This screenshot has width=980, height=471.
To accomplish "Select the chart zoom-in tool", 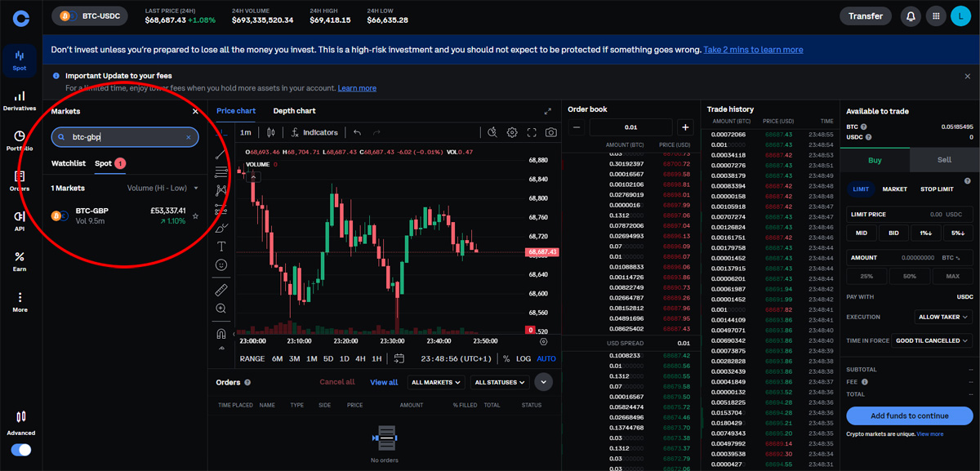I will pyautogui.click(x=221, y=309).
